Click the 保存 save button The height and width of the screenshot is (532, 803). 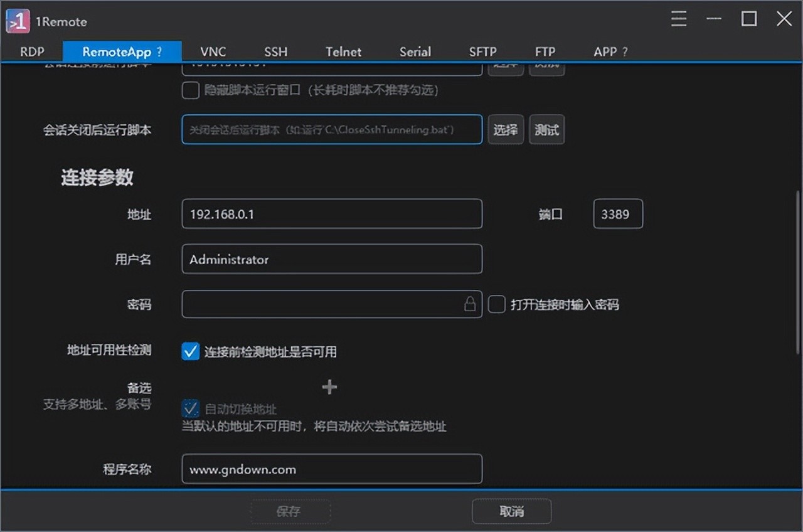(x=290, y=511)
